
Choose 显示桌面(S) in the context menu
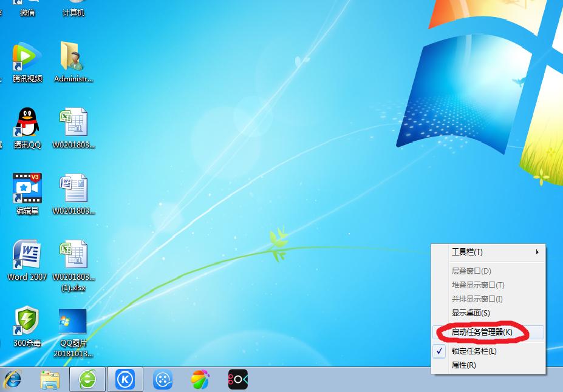[471, 313]
